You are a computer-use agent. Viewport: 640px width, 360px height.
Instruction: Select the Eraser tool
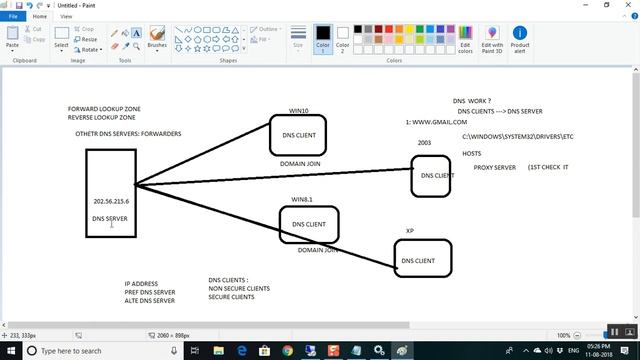click(x=114, y=47)
